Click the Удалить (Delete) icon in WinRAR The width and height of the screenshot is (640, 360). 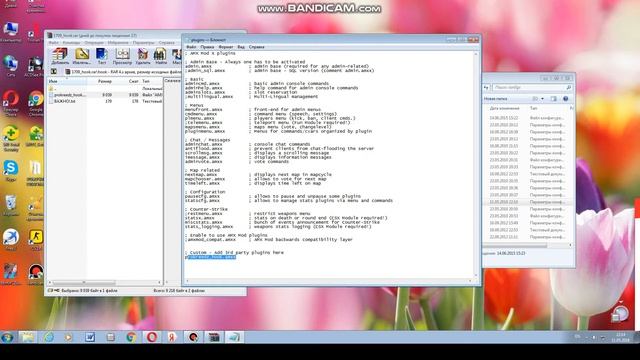tap(143, 56)
